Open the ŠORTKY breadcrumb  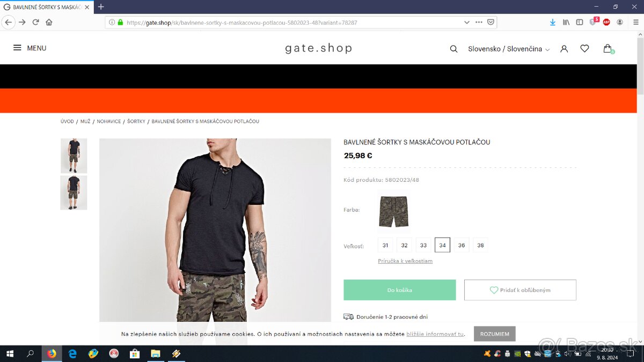coord(136,122)
